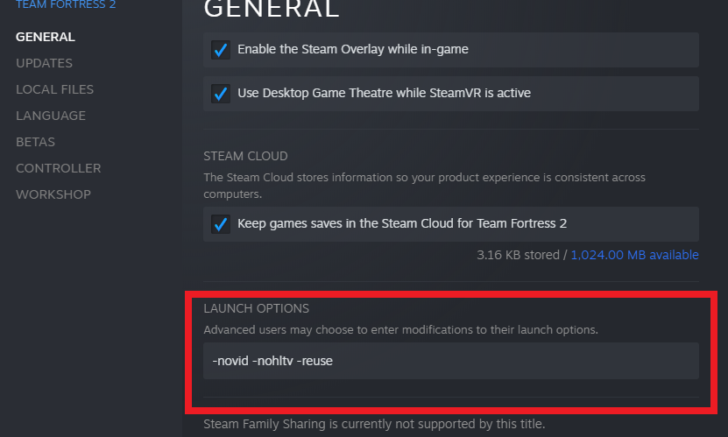The width and height of the screenshot is (728, 437).
Task: Click the Steam Cloud section heading
Action: click(x=246, y=156)
